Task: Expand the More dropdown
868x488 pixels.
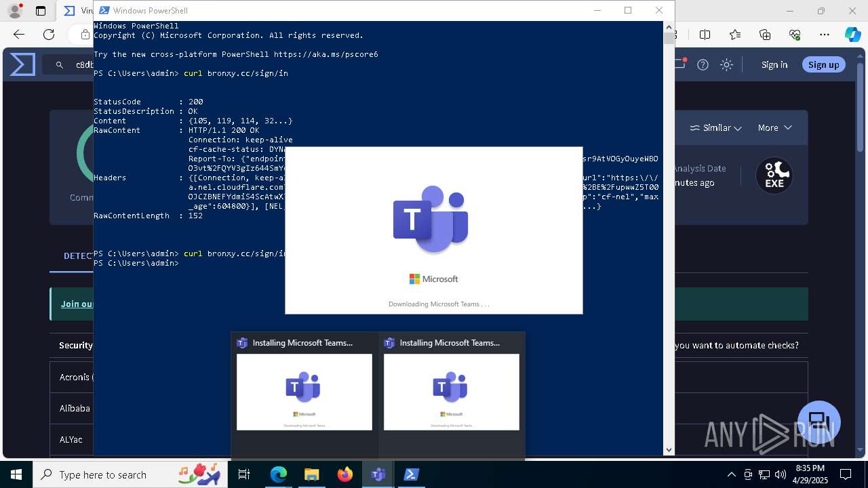Action: [x=775, y=127]
